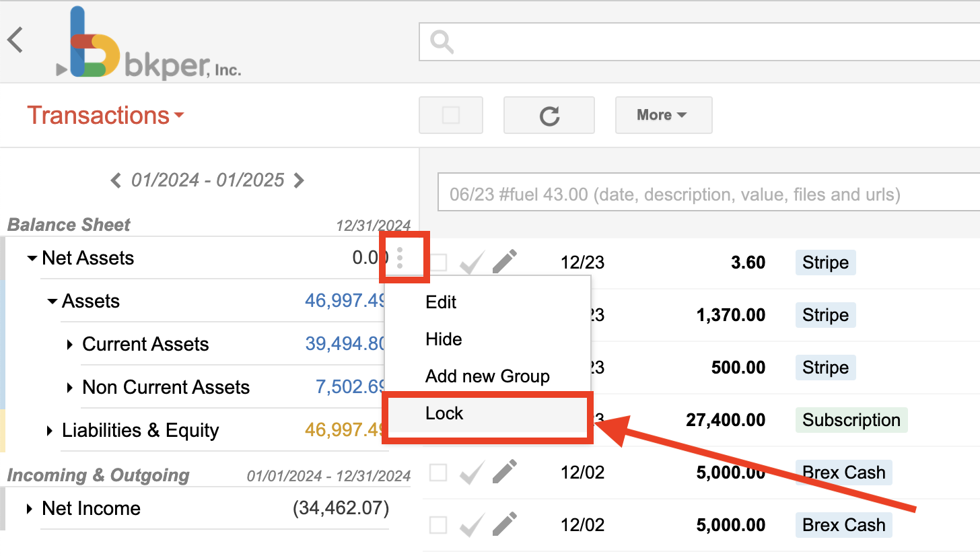The height and width of the screenshot is (556, 980).
Task: Click the Stripe tag on 1,370.00 row
Action: (825, 315)
